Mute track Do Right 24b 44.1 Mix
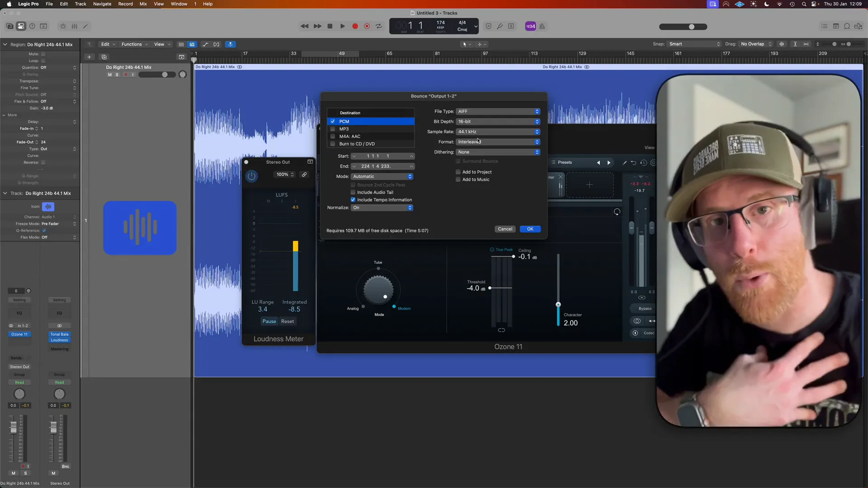868x488 pixels. (x=109, y=75)
